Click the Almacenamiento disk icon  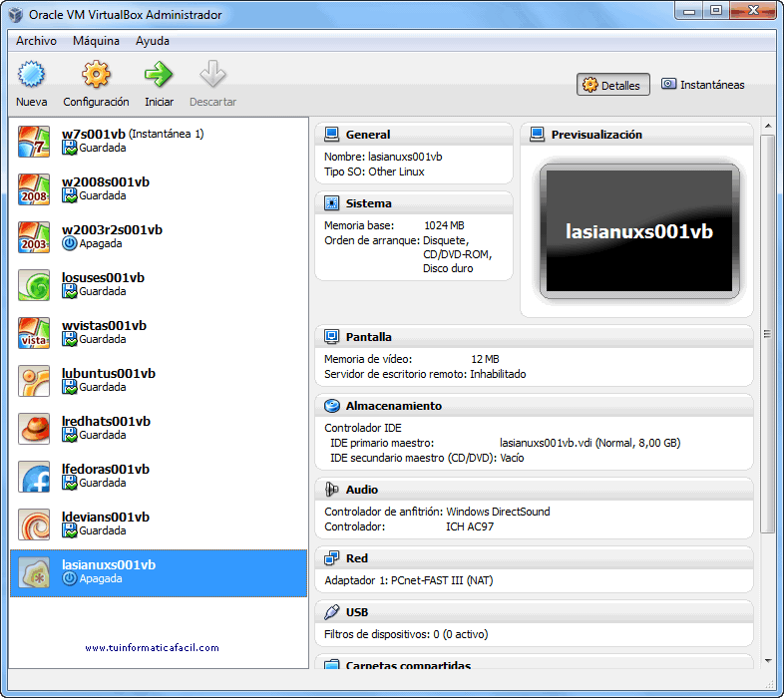331,406
